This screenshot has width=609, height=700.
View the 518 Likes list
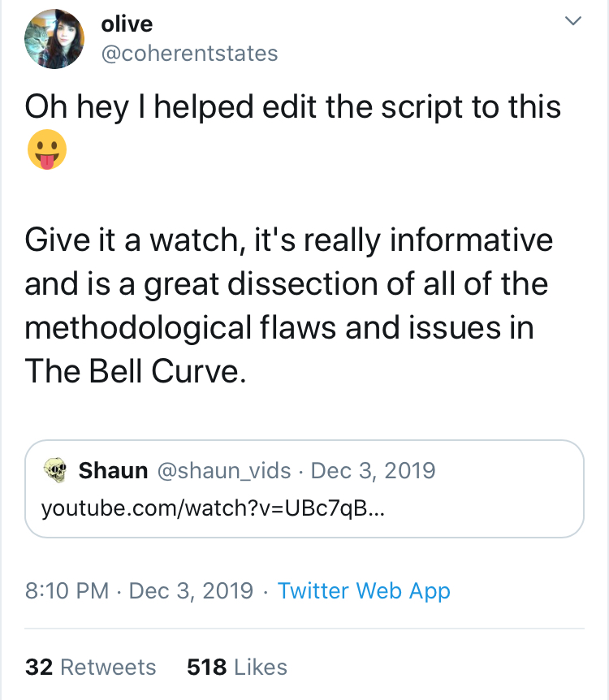[x=237, y=667]
